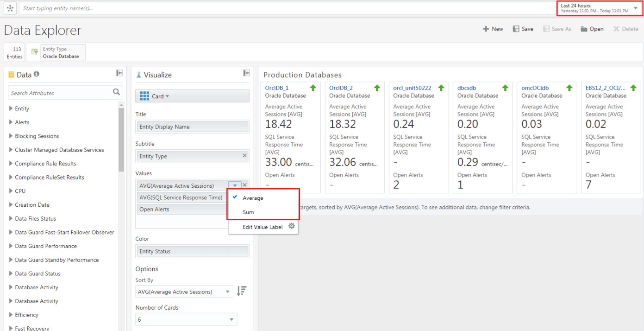Toggle the sort order icon

click(242, 291)
